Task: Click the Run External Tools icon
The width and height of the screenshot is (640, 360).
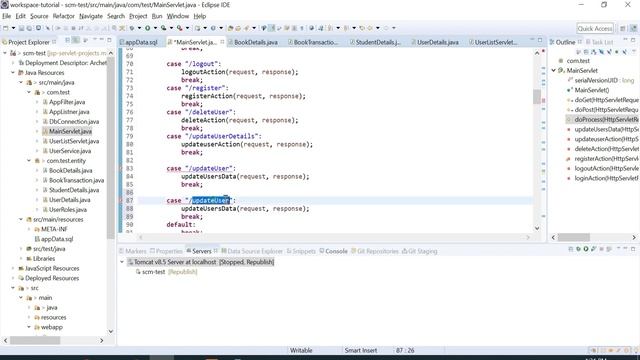Action: click(180, 28)
